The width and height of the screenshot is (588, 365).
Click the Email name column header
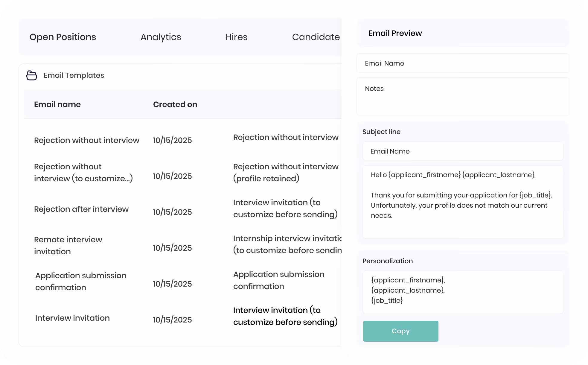(x=57, y=104)
